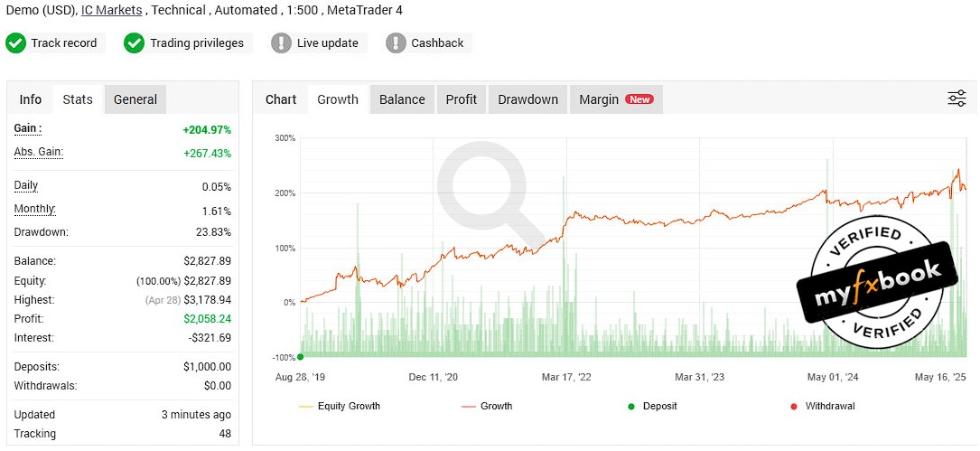The width and height of the screenshot is (980, 451).
Task: Click the myfxbook Verified stamp
Action: tap(875, 280)
